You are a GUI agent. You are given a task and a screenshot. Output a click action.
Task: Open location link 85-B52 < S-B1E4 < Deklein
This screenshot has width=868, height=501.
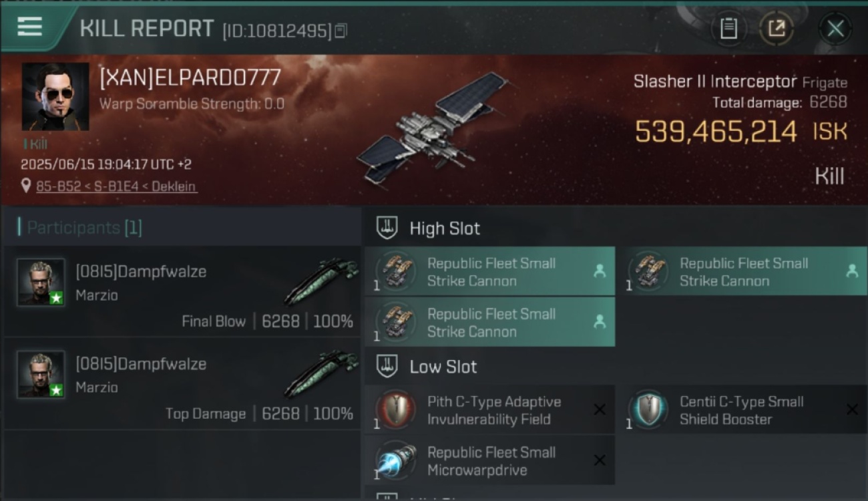116,186
